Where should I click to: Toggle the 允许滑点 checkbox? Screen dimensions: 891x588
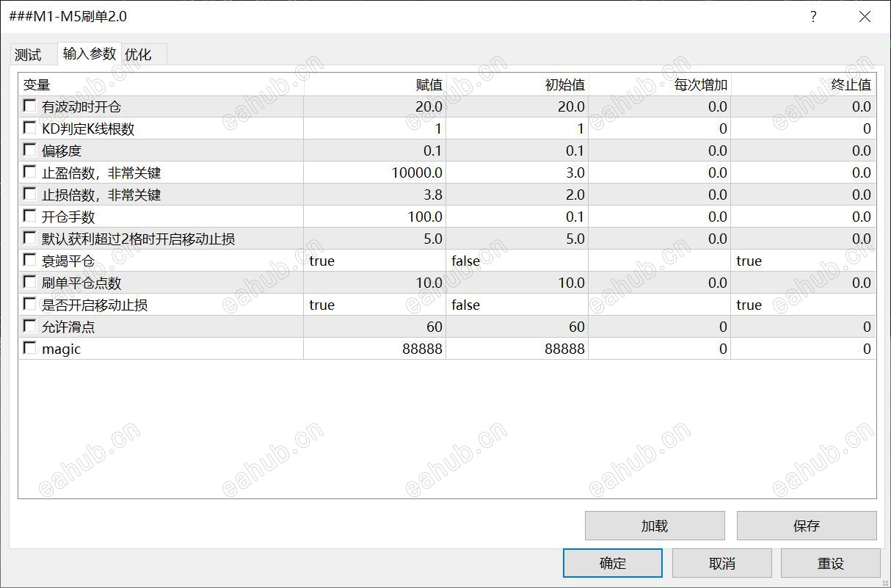(x=29, y=326)
